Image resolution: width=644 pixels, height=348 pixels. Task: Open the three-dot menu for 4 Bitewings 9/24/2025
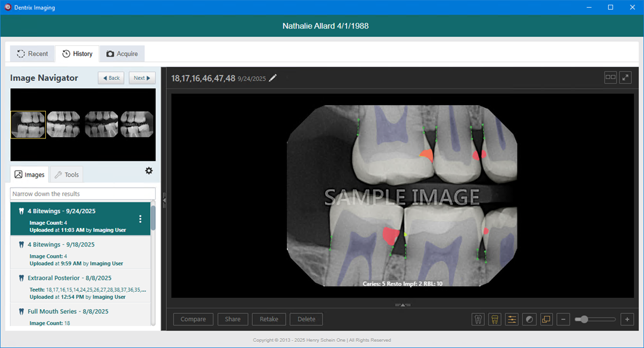point(140,219)
